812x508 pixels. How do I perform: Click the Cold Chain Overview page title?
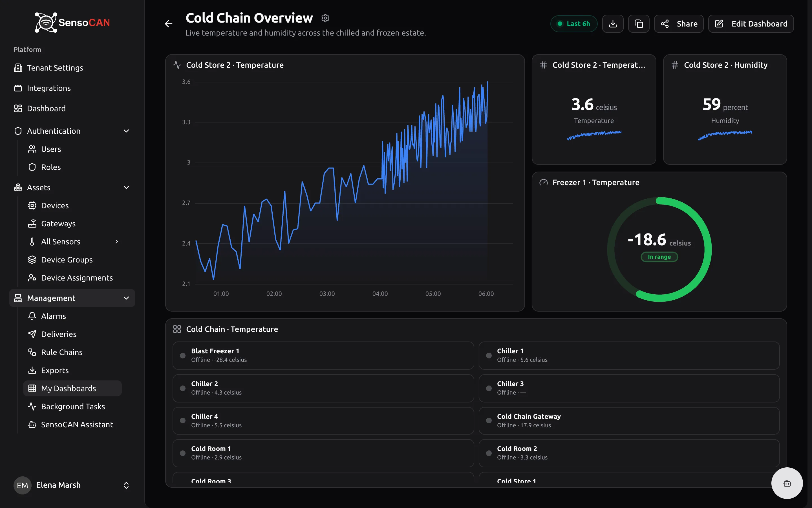249,18
